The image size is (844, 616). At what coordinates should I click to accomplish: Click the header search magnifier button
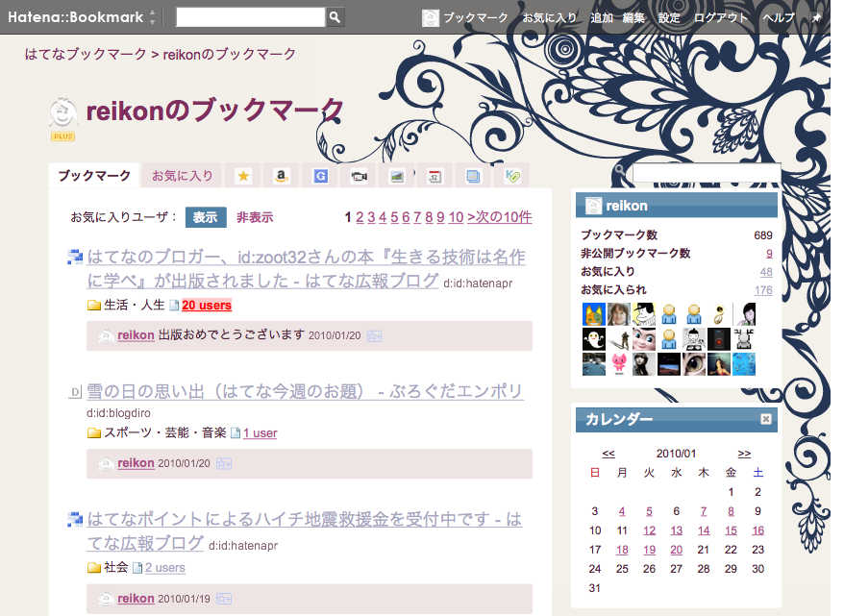click(335, 17)
